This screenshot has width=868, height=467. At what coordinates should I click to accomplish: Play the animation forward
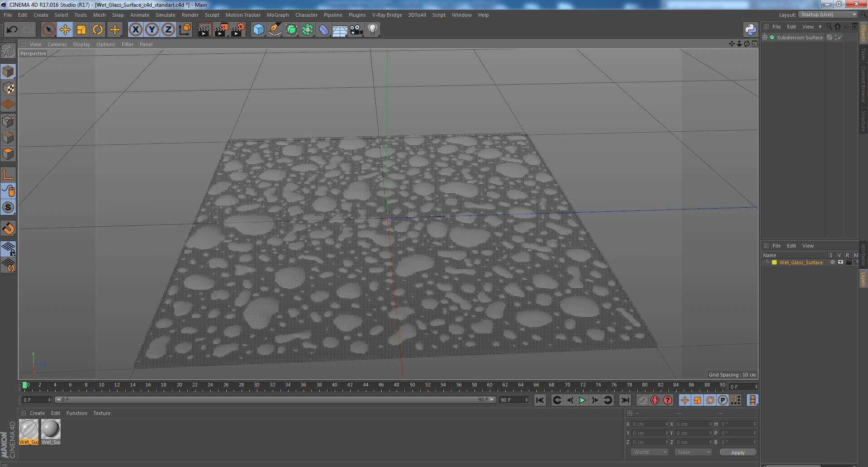[582, 400]
